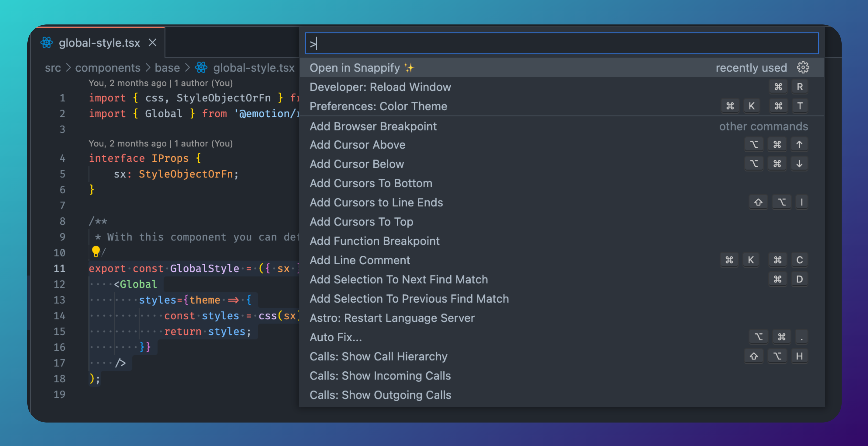This screenshot has width=868, height=446.
Task: Click the git blame annotation above line 1
Action: point(160,83)
